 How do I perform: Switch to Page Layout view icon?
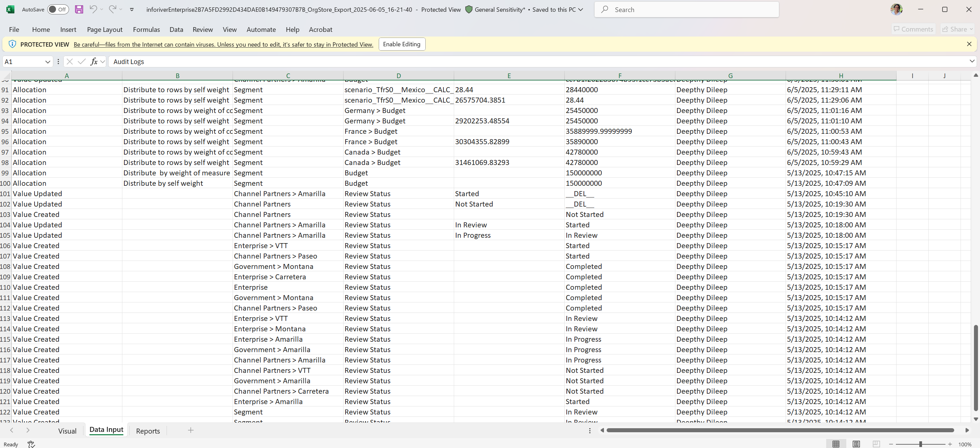pyautogui.click(x=856, y=444)
